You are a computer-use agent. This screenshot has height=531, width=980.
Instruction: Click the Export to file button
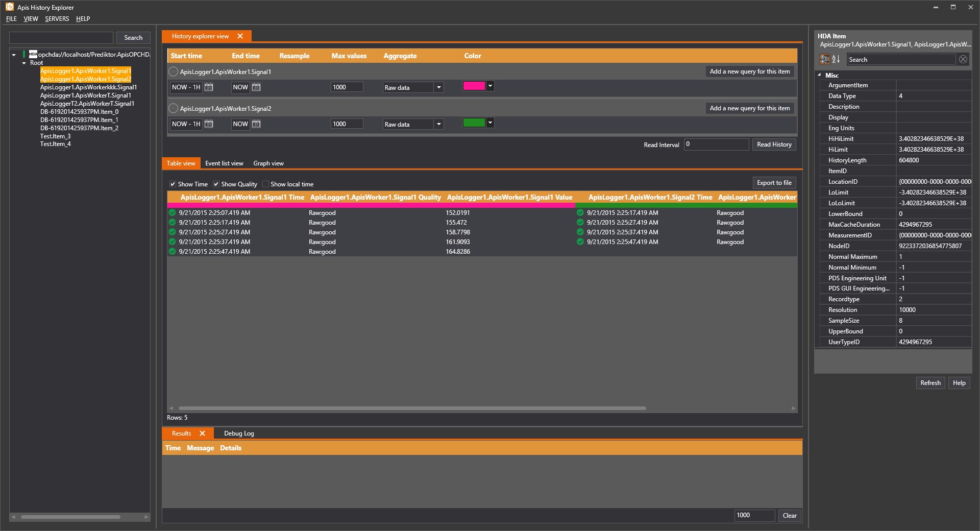[x=774, y=183]
